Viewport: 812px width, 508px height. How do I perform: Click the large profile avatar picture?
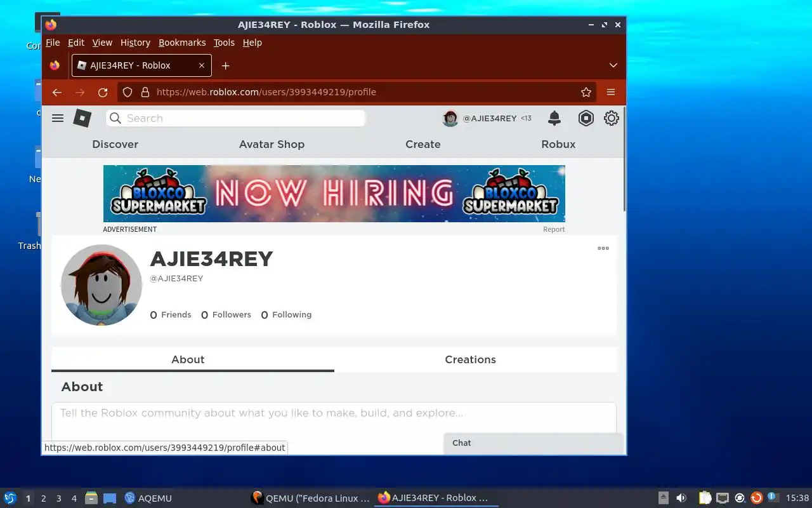coord(101,285)
